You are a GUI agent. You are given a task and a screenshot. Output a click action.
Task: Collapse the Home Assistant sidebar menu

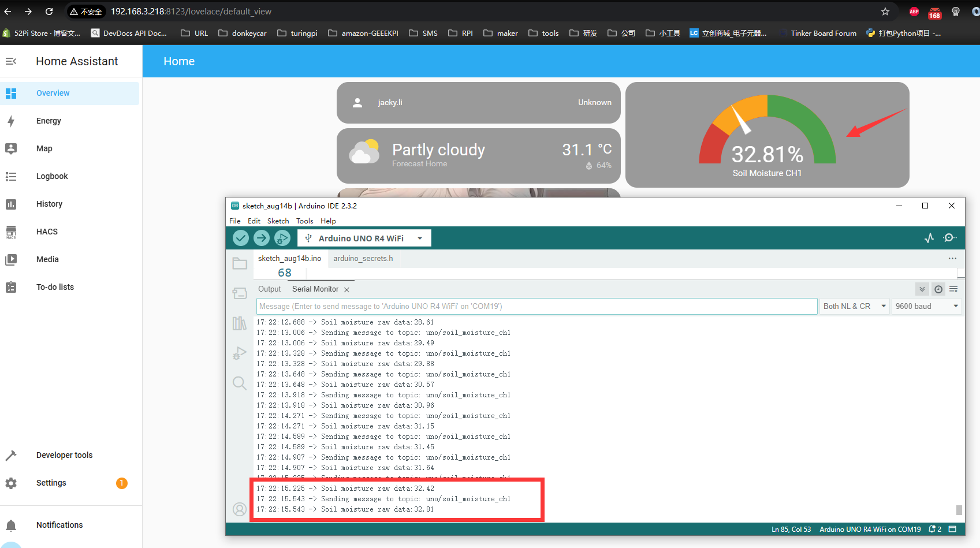click(11, 61)
